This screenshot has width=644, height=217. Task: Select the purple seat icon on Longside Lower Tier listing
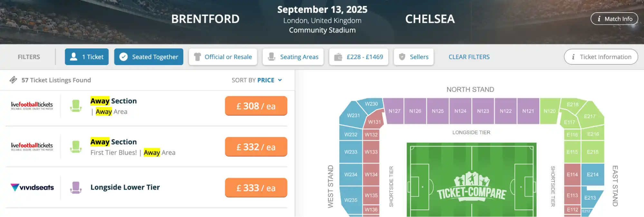point(76,187)
